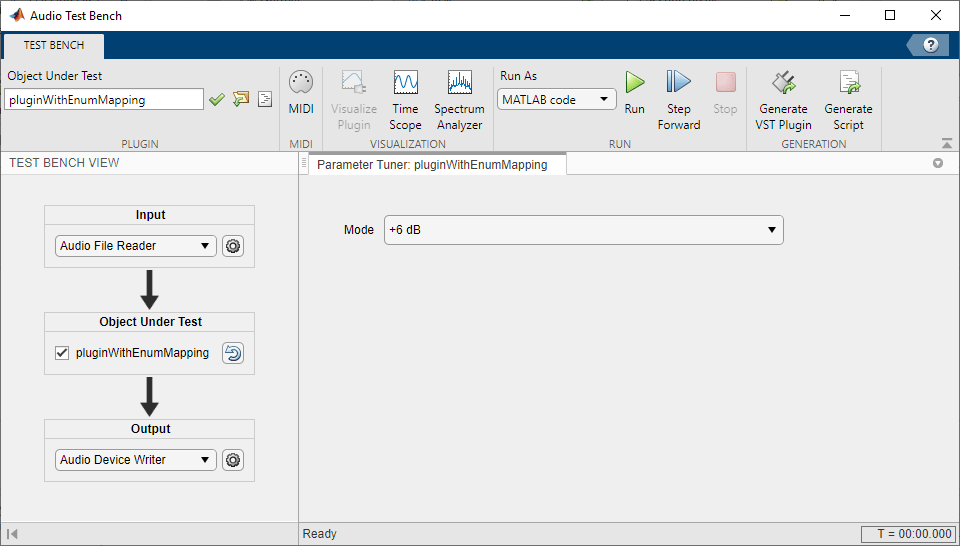This screenshot has width=960, height=546.
Task: Open the Audio Device Writer output dropdown
Action: coord(135,460)
